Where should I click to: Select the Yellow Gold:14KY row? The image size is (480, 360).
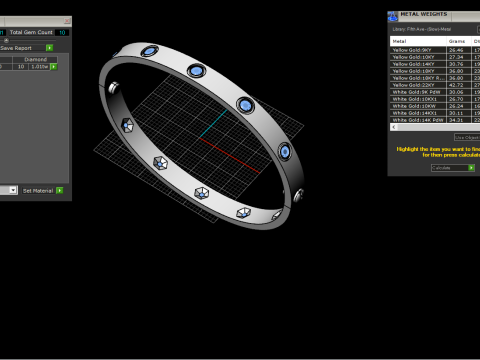tap(435, 64)
